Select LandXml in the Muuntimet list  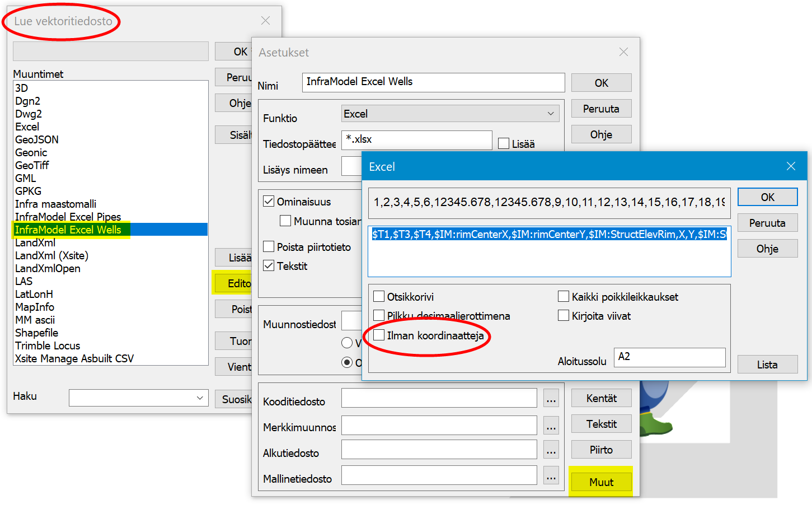point(35,242)
